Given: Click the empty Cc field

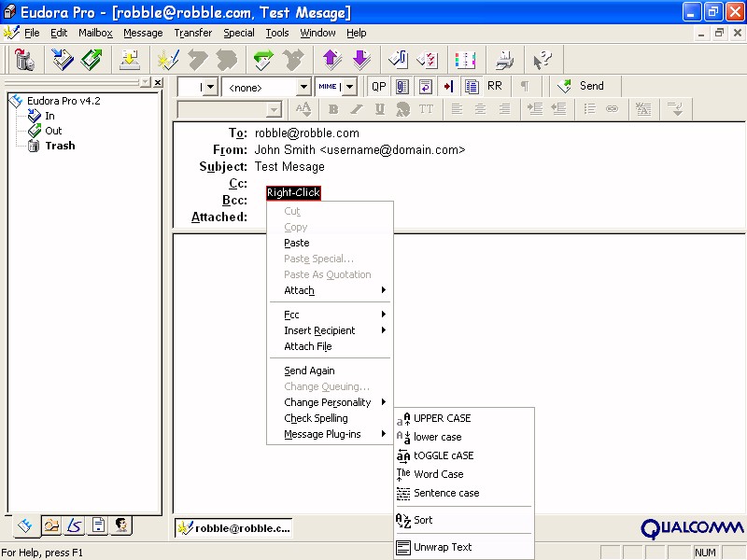Looking at the screenshot, I should point(496,183).
